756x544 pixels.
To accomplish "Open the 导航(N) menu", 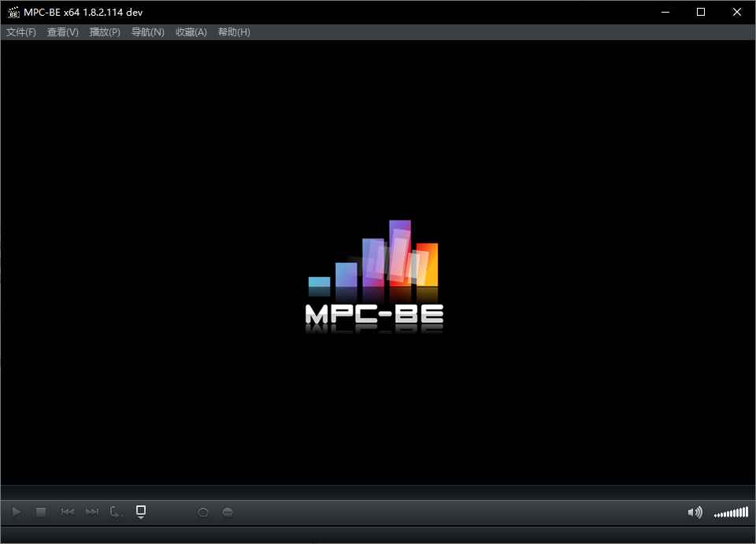I will click(x=147, y=31).
